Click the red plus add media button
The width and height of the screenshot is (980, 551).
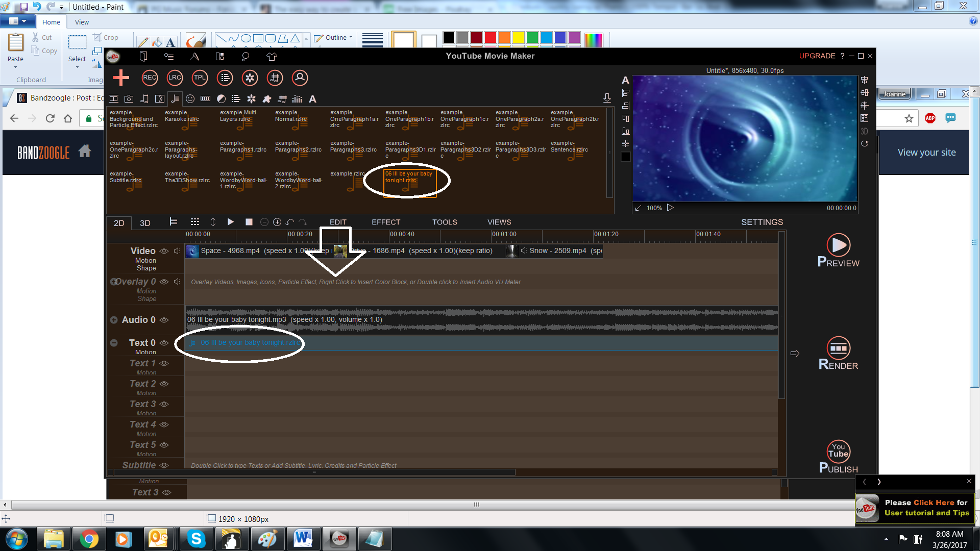point(121,78)
